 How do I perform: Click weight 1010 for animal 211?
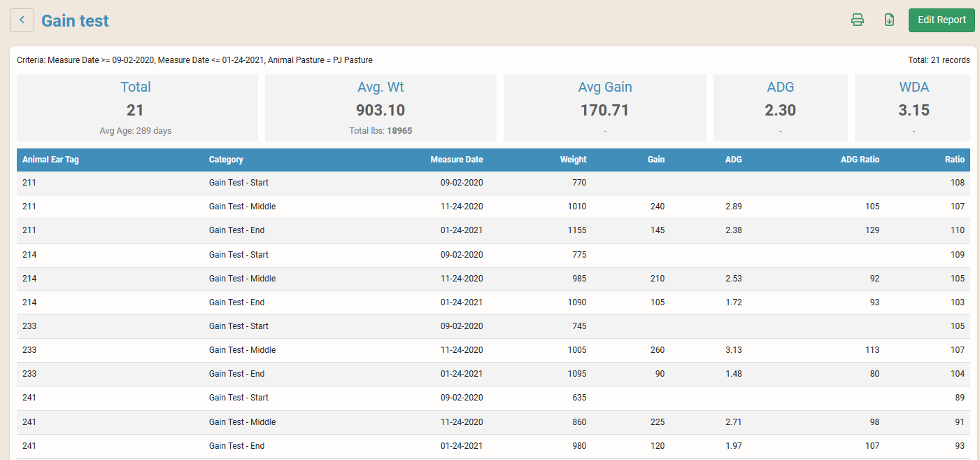[x=577, y=207]
